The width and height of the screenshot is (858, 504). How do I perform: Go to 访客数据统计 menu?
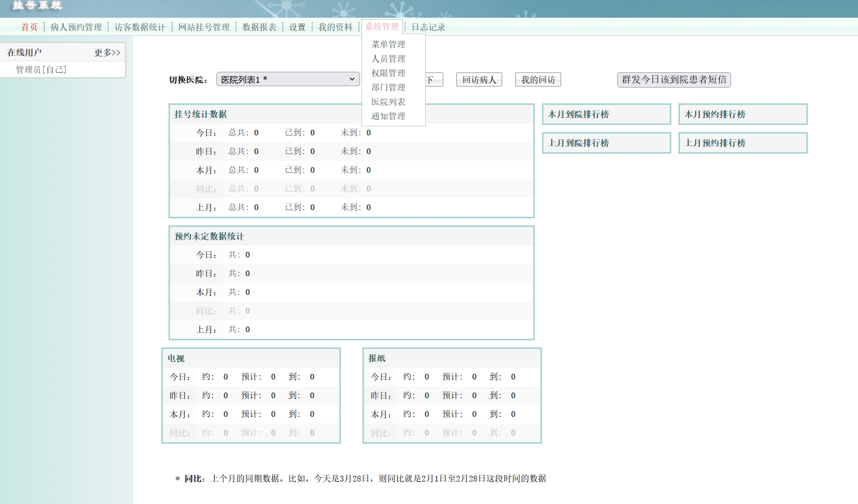tap(140, 27)
